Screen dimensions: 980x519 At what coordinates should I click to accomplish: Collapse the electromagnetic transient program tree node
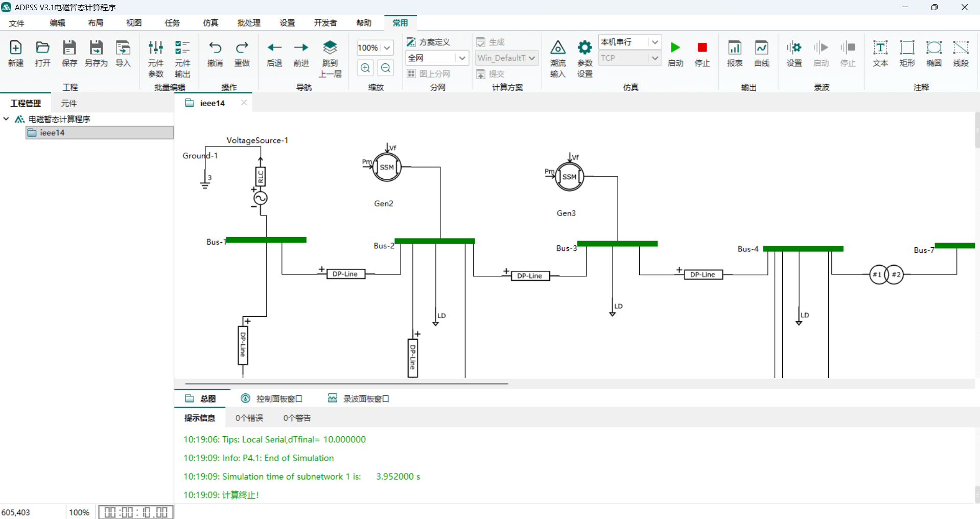(x=6, y=119)
